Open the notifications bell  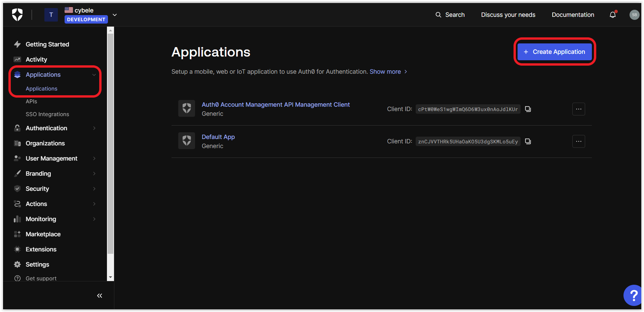click(612, 15)
